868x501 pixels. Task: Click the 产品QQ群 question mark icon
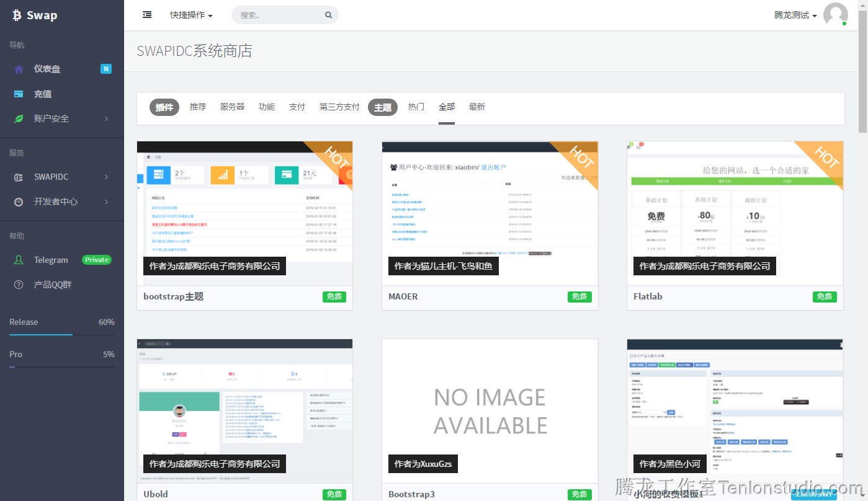(x=19, y=285)
